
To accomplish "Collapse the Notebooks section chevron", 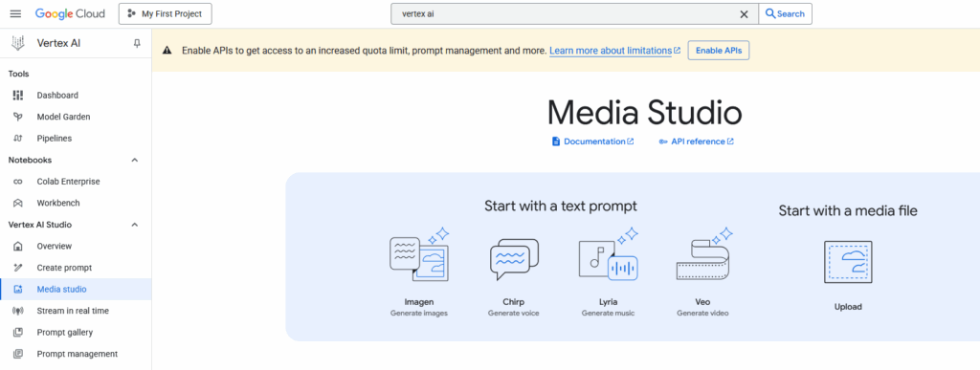I will 134,161.
